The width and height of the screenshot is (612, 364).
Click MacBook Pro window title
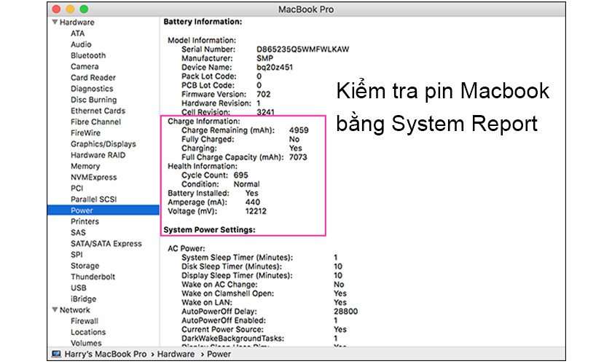pos(306,9)
